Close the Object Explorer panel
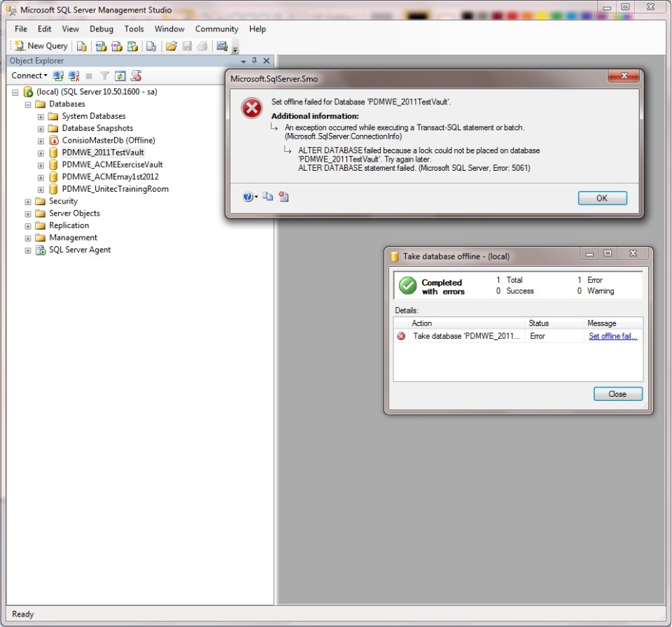This screenshot has height=627, width=672. 266,61
